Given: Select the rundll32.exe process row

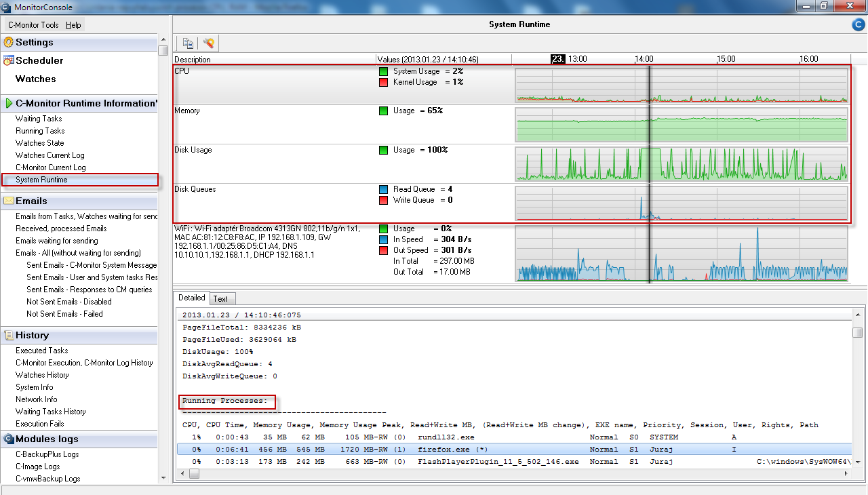Looking at the screenshot, I should [x=514, y=437].
